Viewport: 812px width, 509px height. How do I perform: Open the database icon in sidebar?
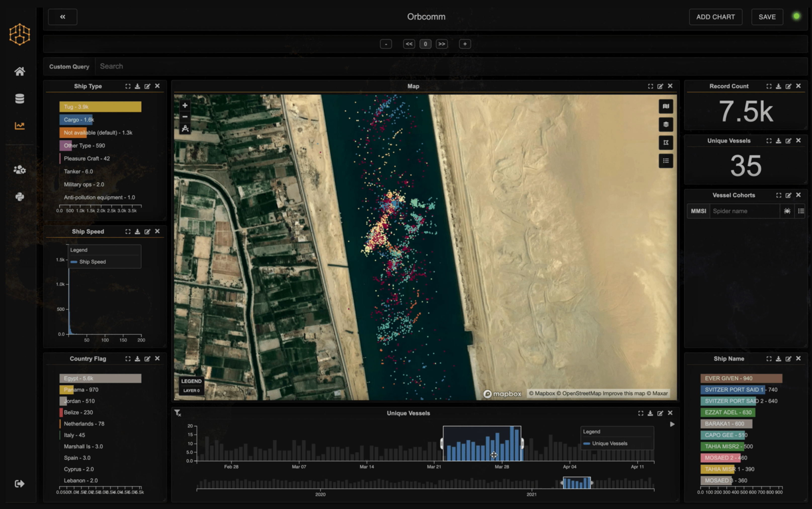tap(20, 99)
